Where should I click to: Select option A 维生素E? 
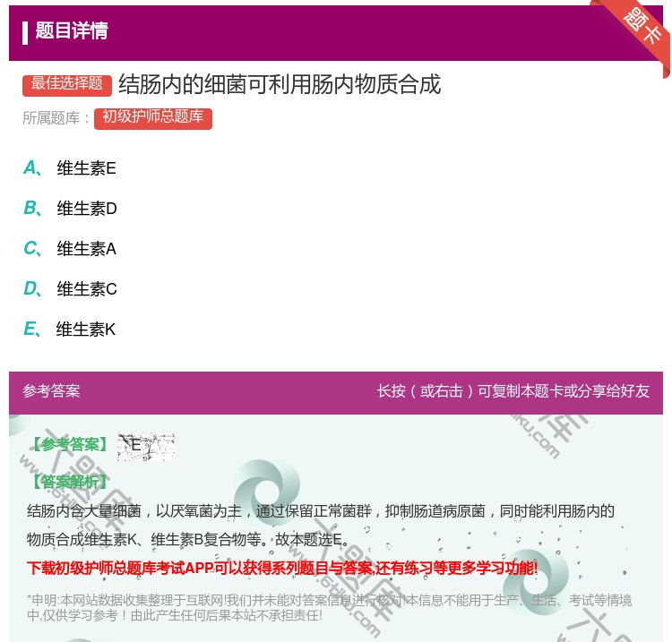click(70, 168)
